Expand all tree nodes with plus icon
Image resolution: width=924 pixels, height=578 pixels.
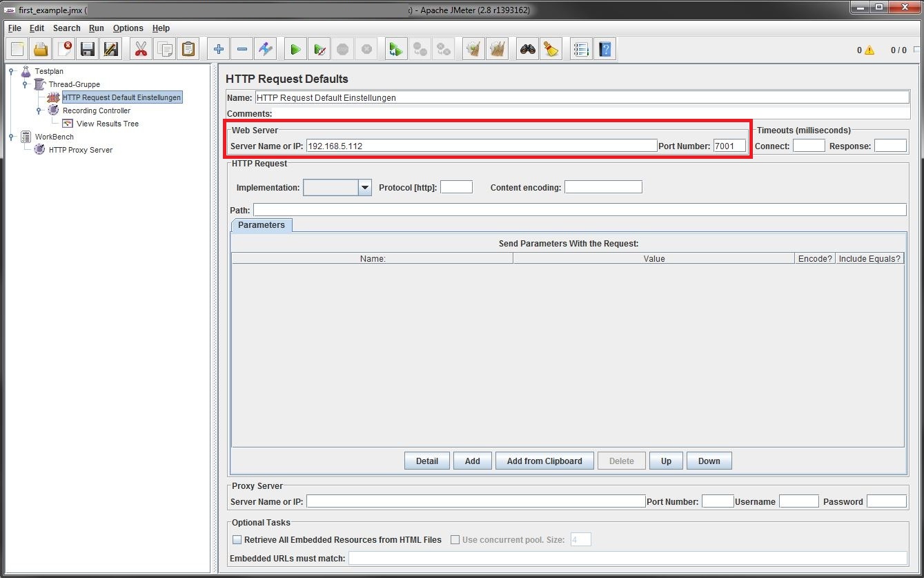click(x=219, y=49)
